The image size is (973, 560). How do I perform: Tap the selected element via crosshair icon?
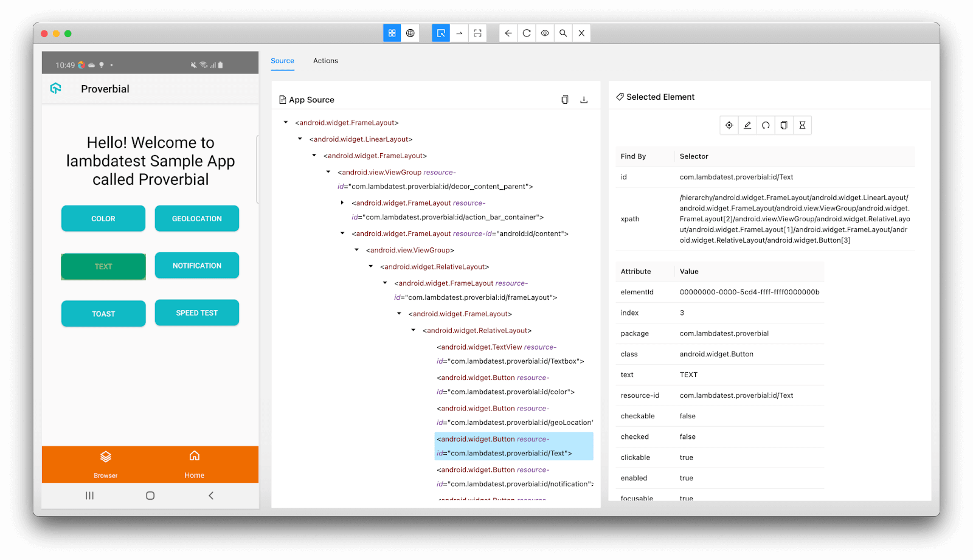729,125
